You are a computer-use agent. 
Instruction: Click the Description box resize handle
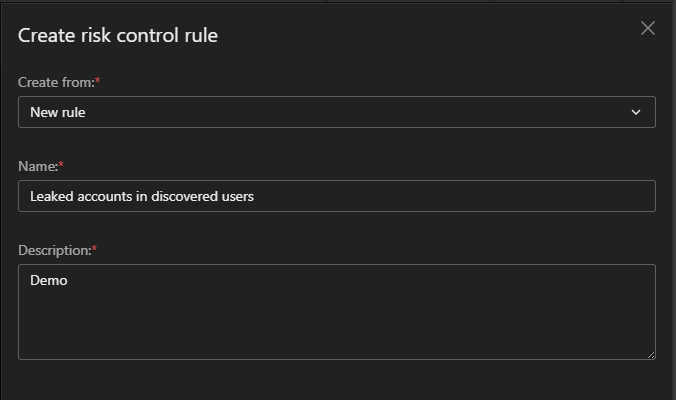tap(650, 354)
